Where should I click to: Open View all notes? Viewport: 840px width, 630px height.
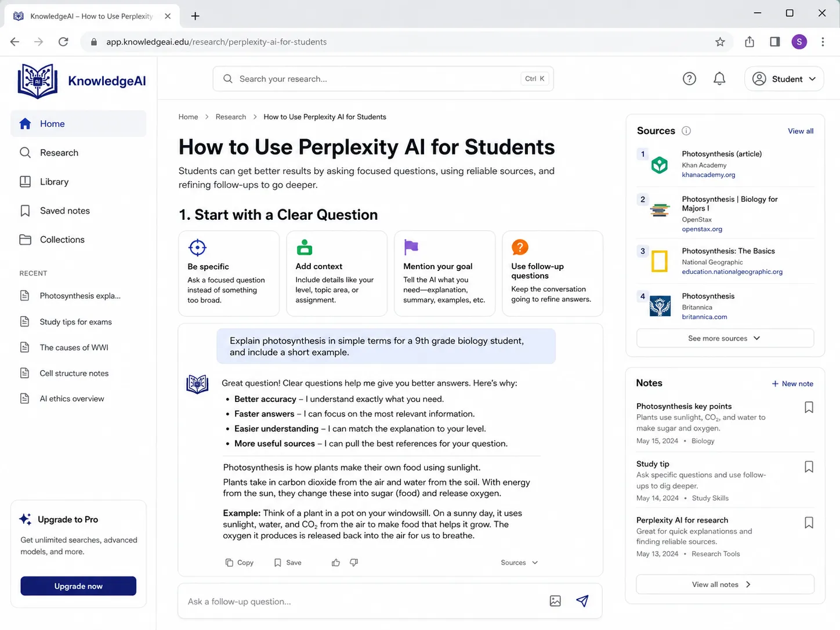(x=725, y=584)
